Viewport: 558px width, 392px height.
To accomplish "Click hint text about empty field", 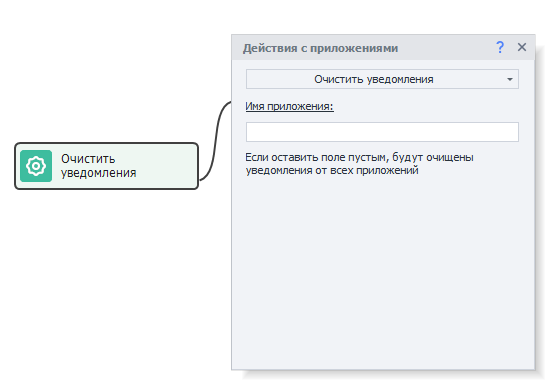I will tap(359, 164).
